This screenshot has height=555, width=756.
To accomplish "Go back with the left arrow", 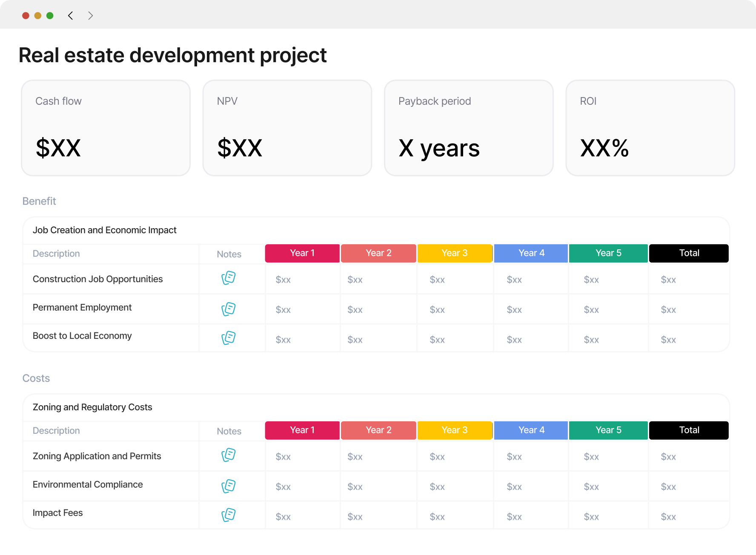I will tap(71, 16).
